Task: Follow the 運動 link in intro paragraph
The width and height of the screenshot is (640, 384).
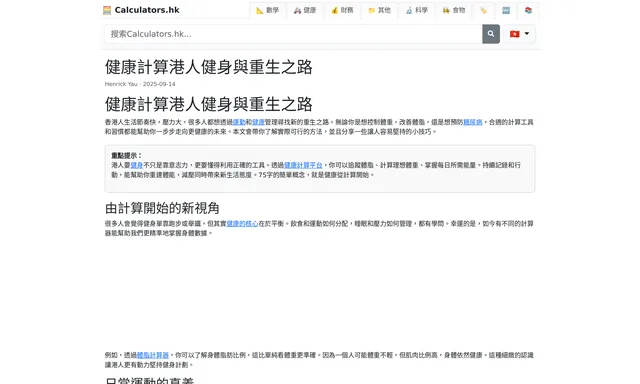Action: pos(239,122)
